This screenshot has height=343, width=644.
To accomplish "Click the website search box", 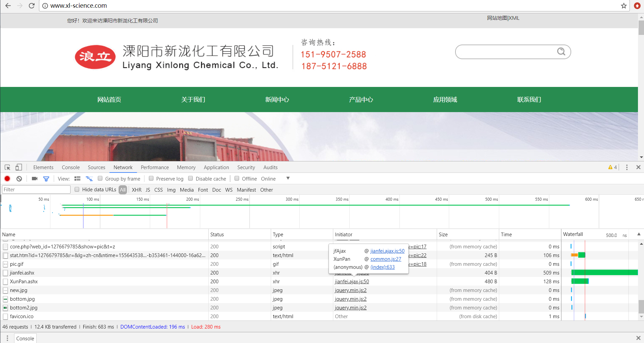I will coord(513,52).
